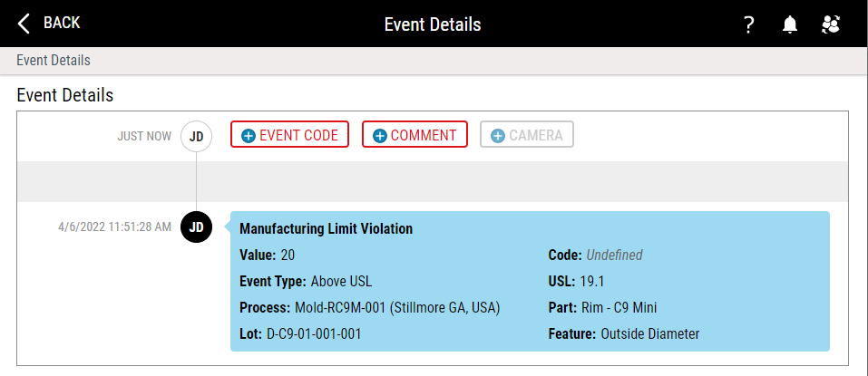
Task: Click the Undefined code value
Action: pyautogui.click(x=614, y=255)
